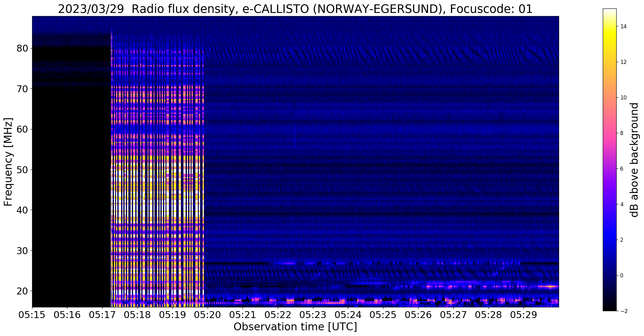Click the 'Frequency [MHz]' y-axis label
This screenshot has height=336, width=644.
[x=8, y=162]
